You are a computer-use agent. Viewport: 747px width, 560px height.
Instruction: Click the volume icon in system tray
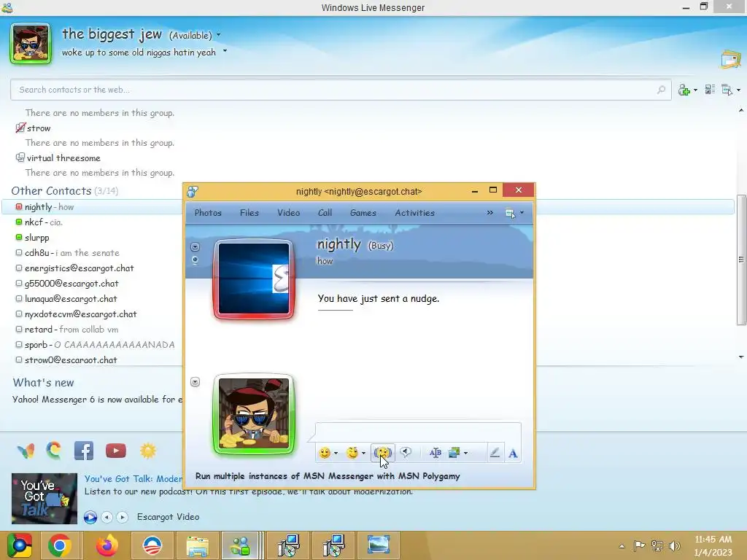(675, 545)
